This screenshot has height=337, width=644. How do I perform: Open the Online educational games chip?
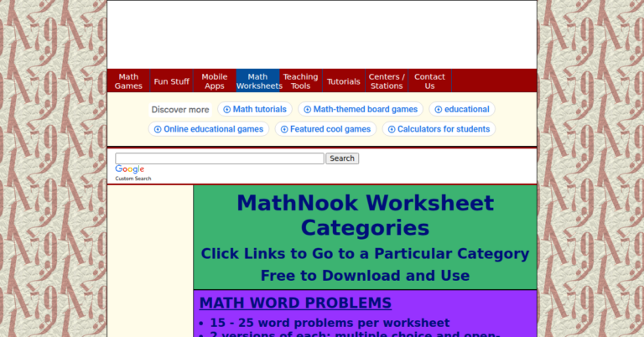click(209, 129)
